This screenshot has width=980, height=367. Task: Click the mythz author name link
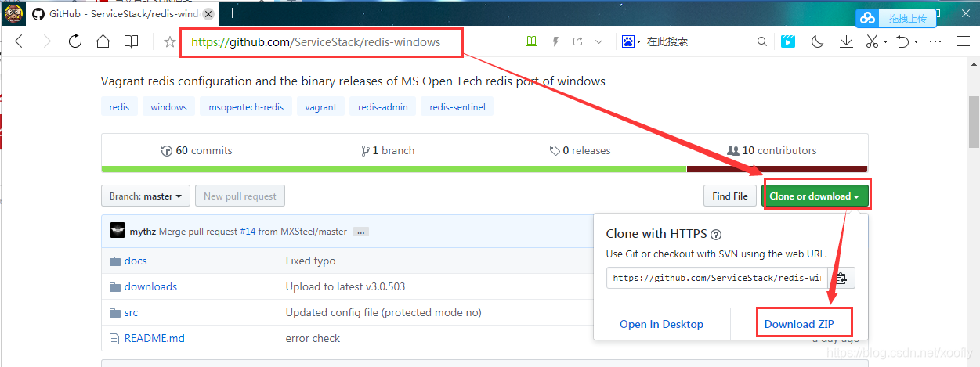click(142, 232)
